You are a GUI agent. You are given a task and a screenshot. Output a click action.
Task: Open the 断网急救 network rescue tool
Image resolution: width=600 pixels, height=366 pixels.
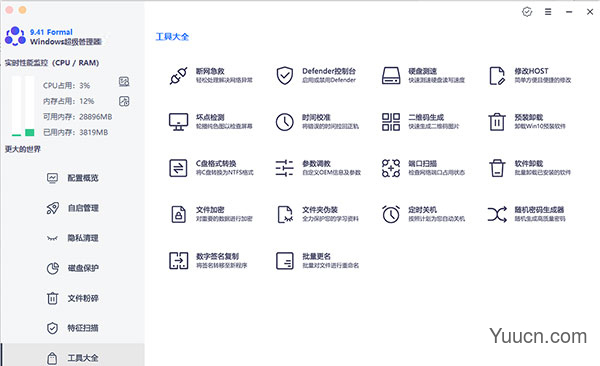coord(211,75)
